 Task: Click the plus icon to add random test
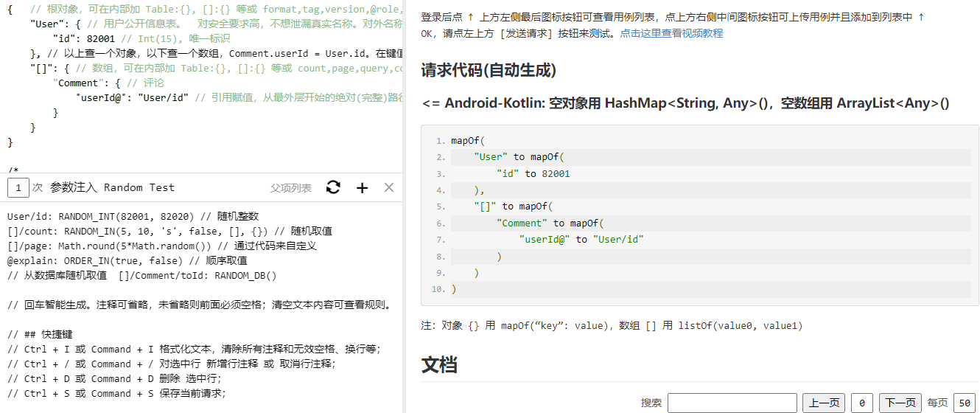(x=362, y=187)
